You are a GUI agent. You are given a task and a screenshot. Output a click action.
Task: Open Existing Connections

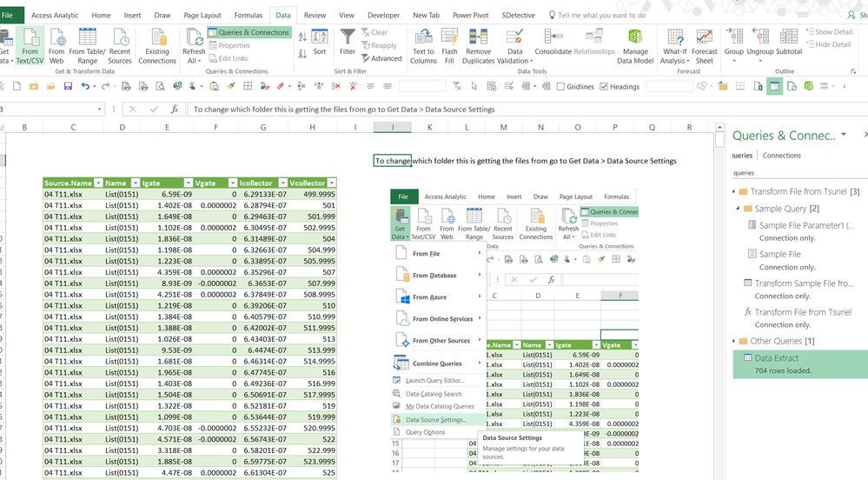click(157, 47)
